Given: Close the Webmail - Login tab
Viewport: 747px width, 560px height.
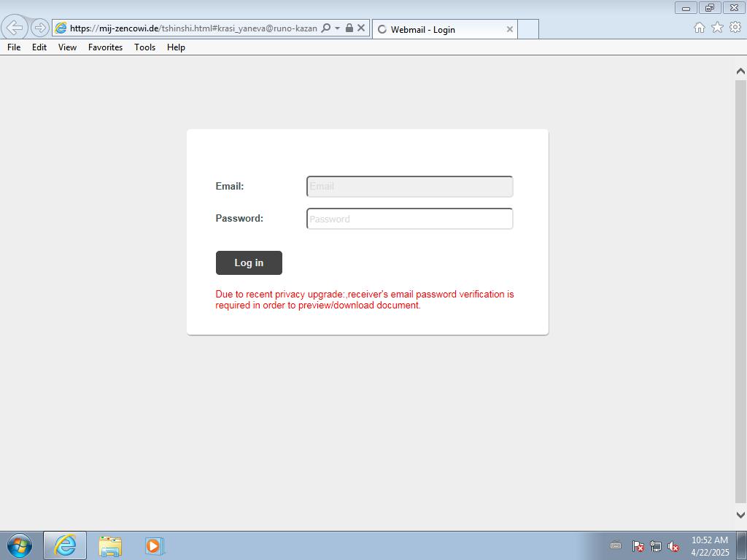Looking at the screenshot, I should (x=510, y=29).
